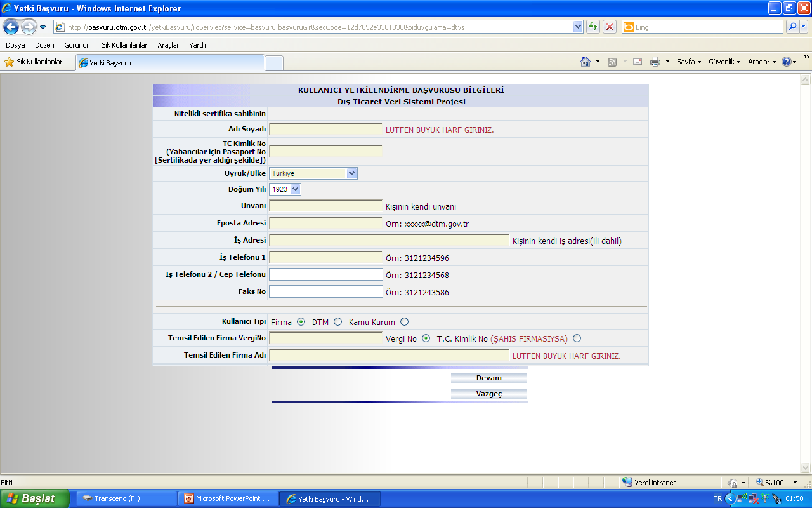Open the recent pages dropdown next to Forward
812x508 pixels.
coord(43,27)
